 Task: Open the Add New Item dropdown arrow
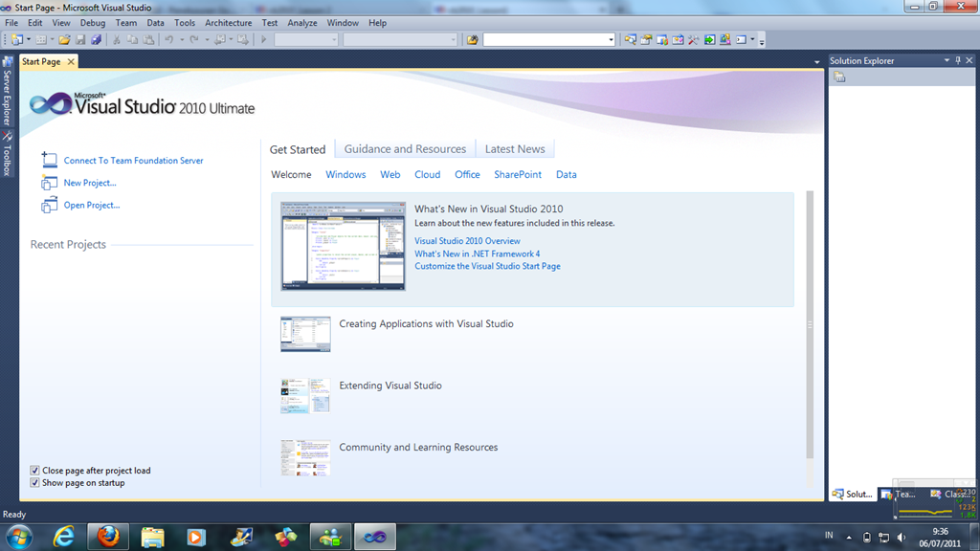click(x=52, y=40)
